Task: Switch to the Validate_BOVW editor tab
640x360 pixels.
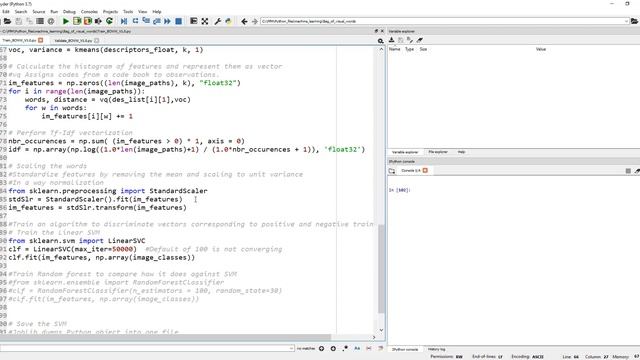Action: [x=73, y=41]
